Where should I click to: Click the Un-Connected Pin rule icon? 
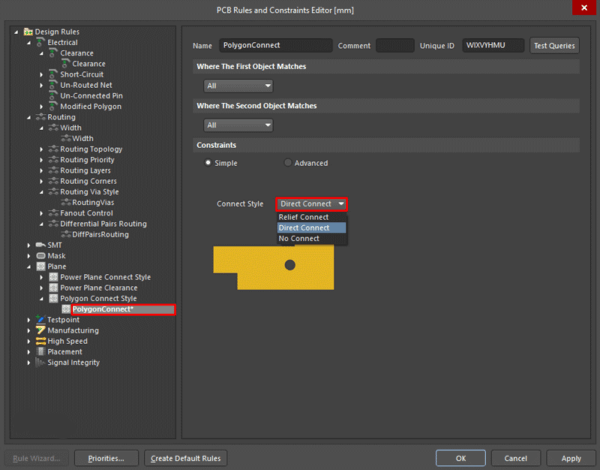pos(53,96)
